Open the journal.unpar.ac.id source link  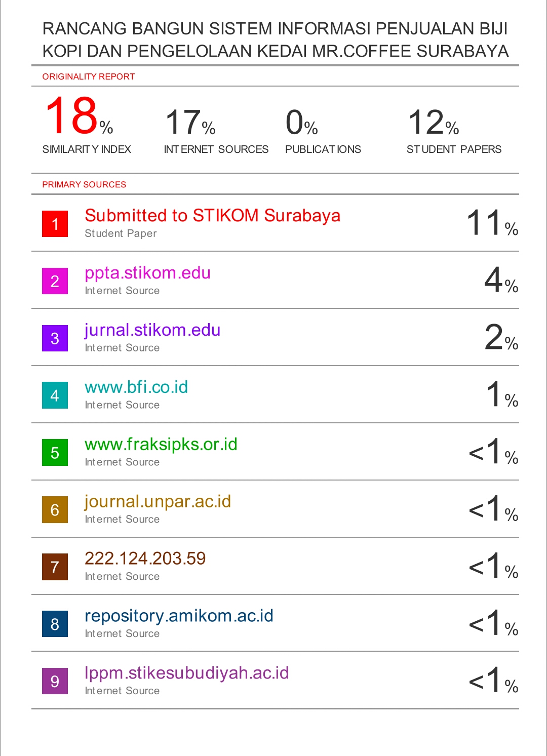pos(158,502)
